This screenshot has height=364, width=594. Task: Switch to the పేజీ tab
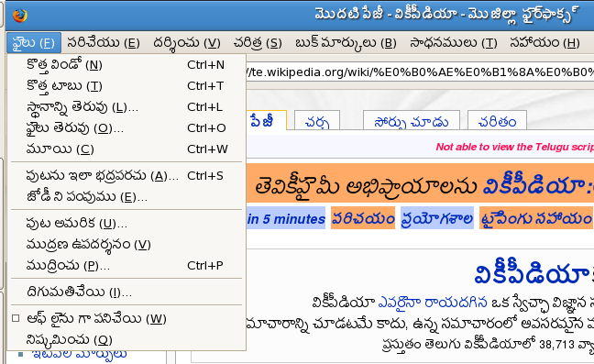coord(266,121)
